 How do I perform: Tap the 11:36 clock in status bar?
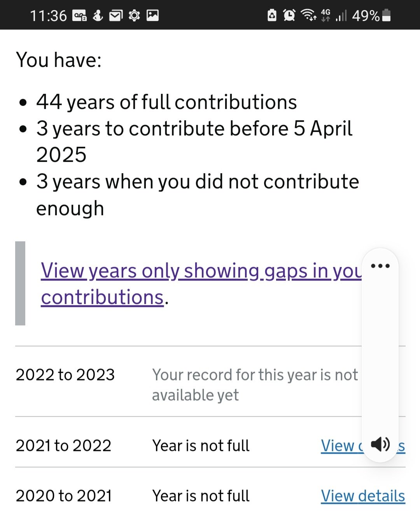pos(48,16)
